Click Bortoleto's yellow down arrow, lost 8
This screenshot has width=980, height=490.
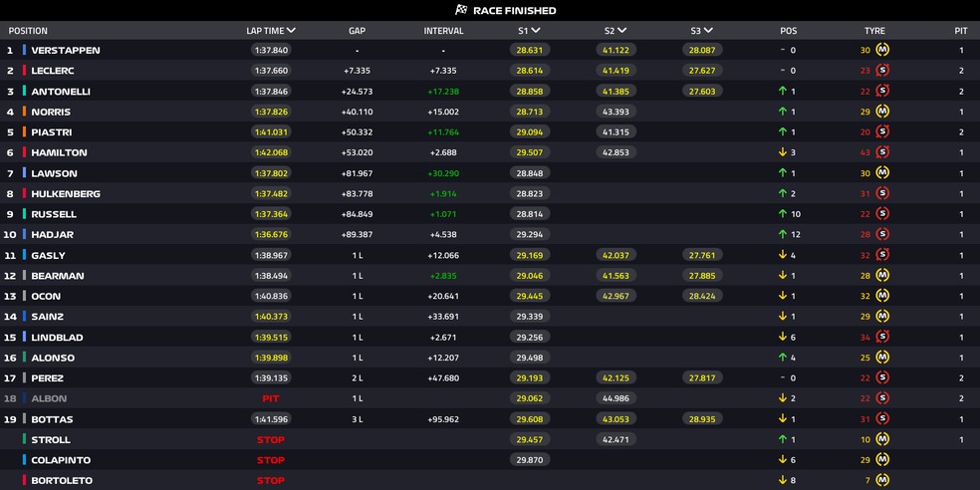782,481
